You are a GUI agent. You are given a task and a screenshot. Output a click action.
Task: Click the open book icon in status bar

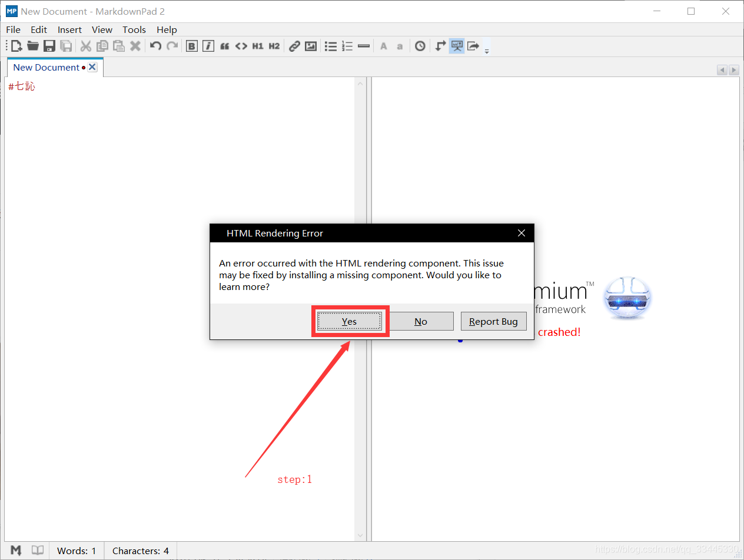pos(38,551)
